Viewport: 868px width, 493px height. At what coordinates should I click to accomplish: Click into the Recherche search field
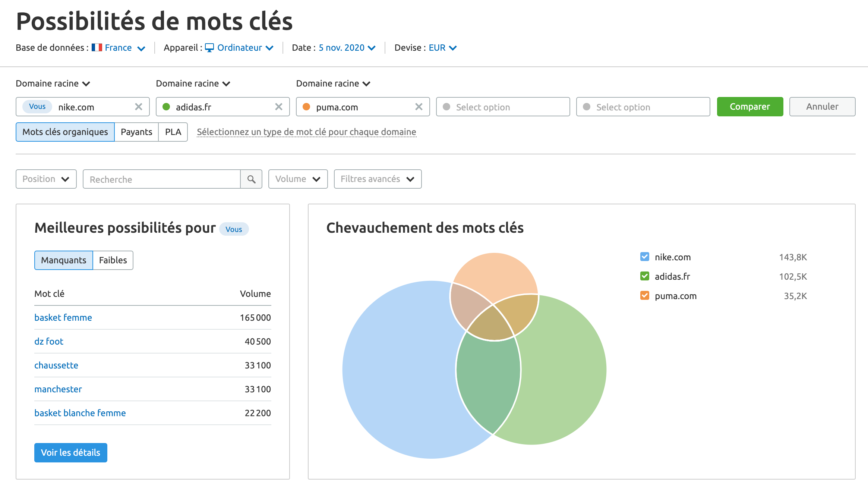pos(161,179)
